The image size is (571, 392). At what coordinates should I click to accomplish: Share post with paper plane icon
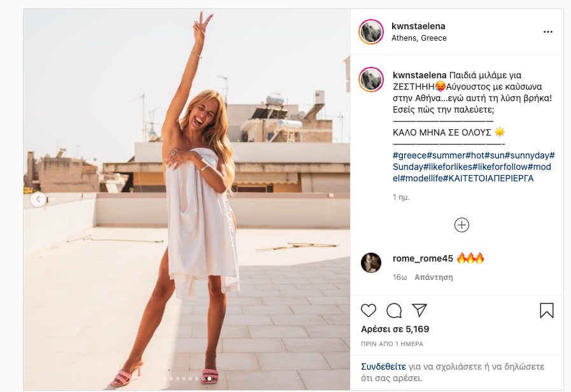pyautogui.click(x=419, y=310)
